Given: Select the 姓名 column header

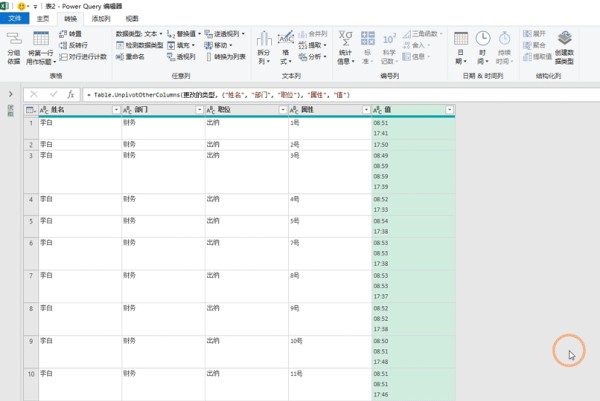Looking at the screenshot, I should pyautogui.click(x=80, y=110).
